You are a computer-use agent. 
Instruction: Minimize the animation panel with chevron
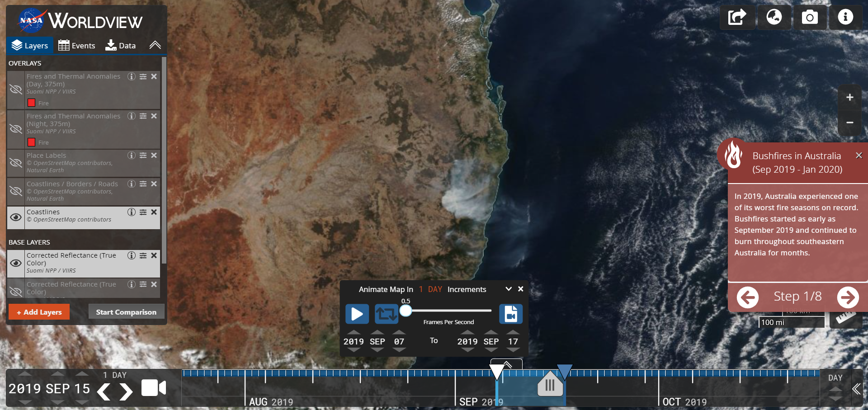pyautogui.click(x=509, y=289)
